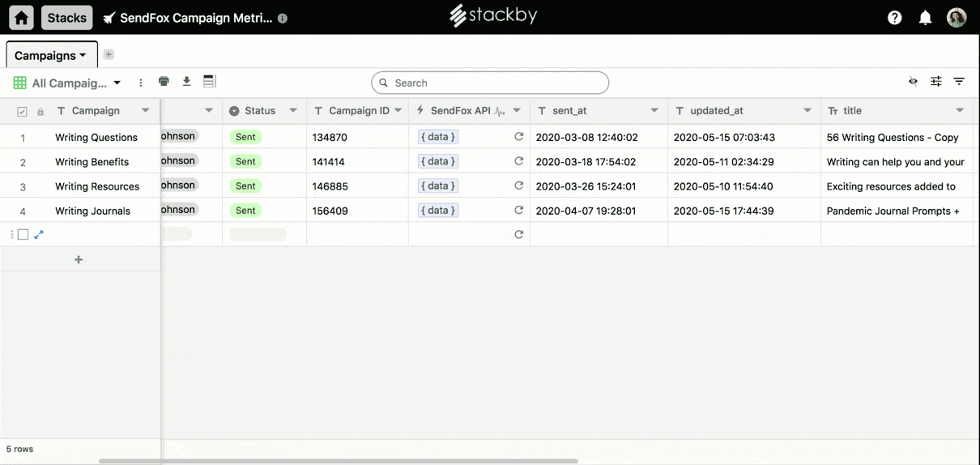
Task: Click the print icon in toolbar
Action: click(164, 82)
